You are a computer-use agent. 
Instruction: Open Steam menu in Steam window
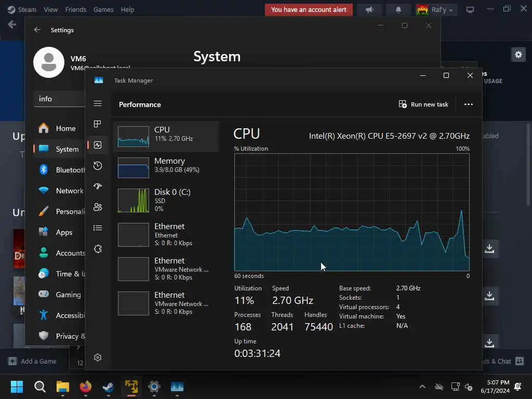pyautogui.click(x=22, y=9)
